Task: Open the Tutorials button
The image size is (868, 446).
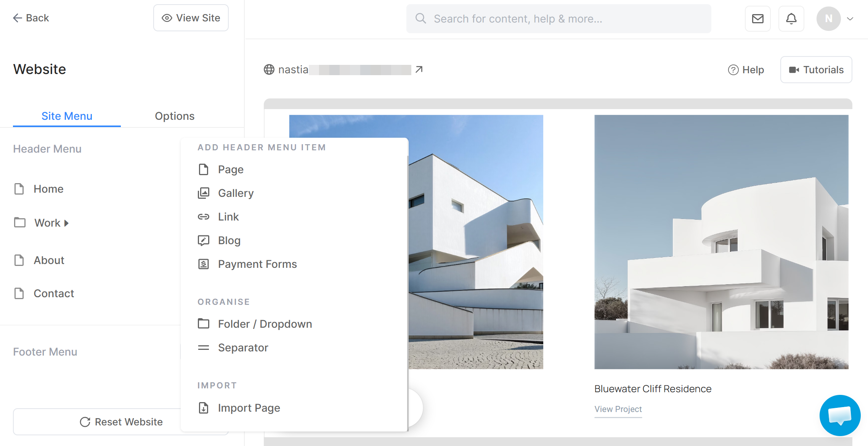Action: [x=816, y=70]
